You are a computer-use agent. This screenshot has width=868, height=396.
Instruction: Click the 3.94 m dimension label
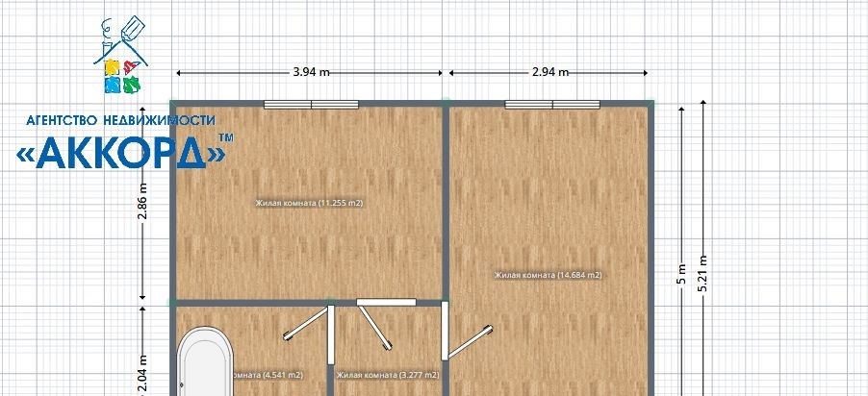[311, 72]
